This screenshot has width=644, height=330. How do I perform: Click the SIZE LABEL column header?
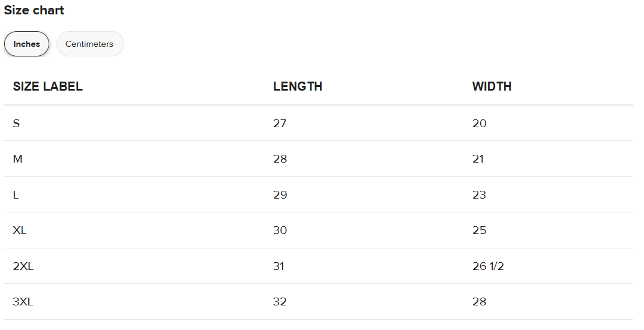click(47, 86)
